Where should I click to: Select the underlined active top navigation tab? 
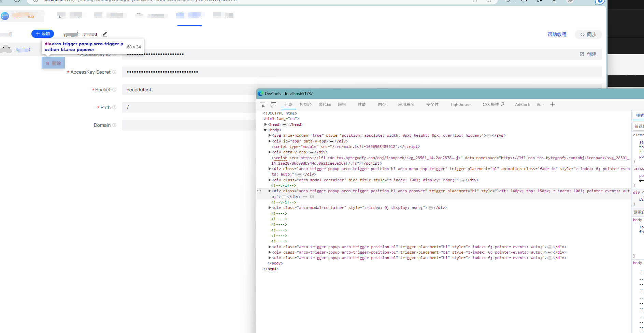[x=189, y=16]
